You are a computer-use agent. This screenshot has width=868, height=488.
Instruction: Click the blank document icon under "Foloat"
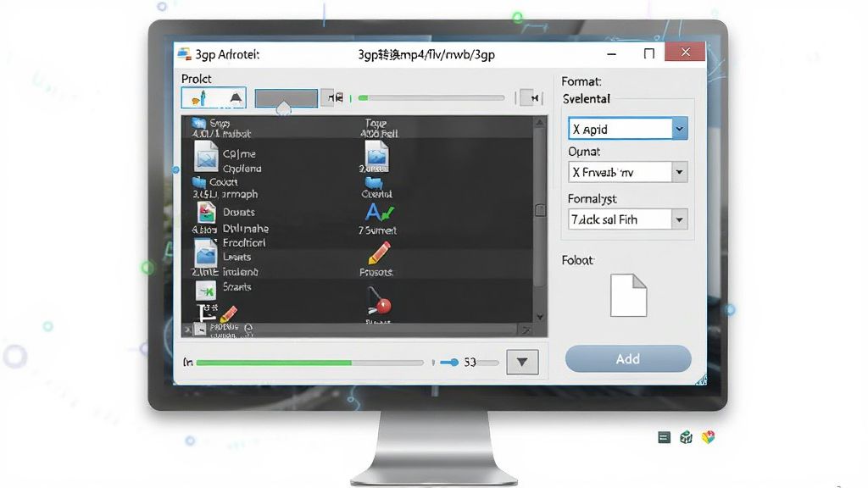(628, 296)
